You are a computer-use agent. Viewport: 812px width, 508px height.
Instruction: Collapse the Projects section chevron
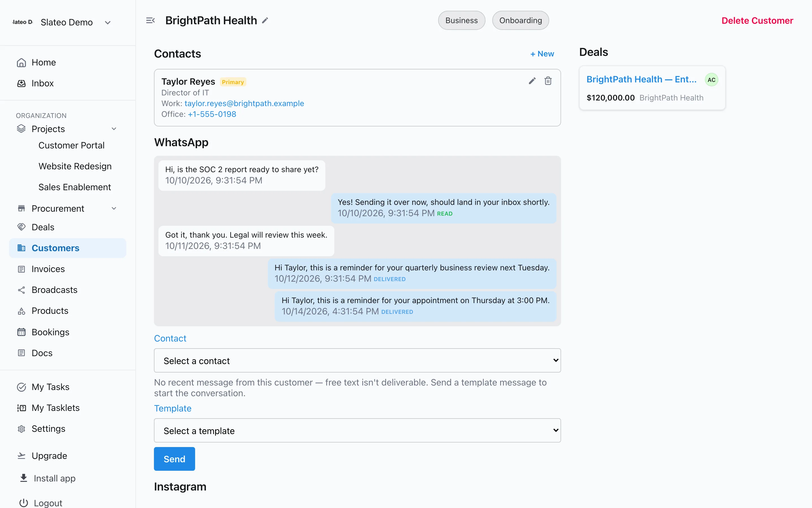click(x=114, y=129)
